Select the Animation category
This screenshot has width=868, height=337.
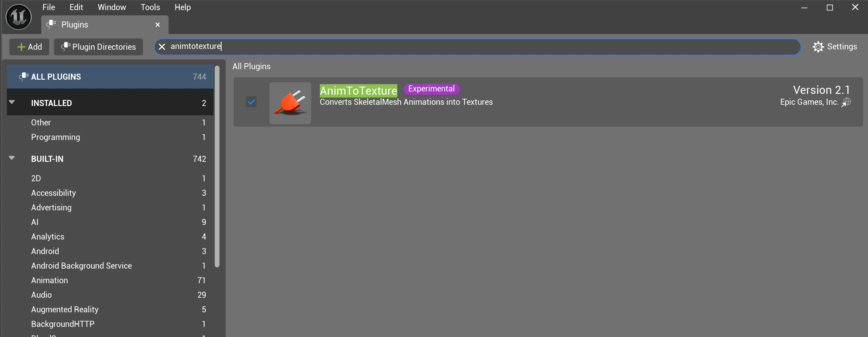coord(110,280)
